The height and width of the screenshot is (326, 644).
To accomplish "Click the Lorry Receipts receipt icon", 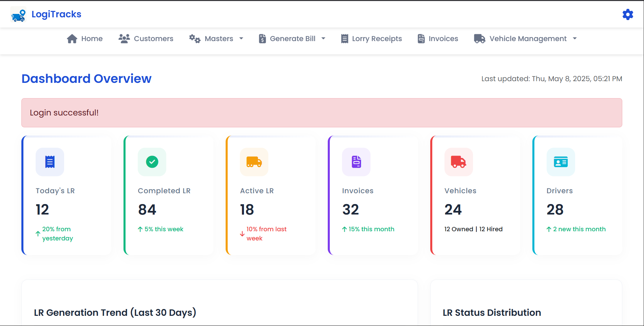I will [344, 39].
